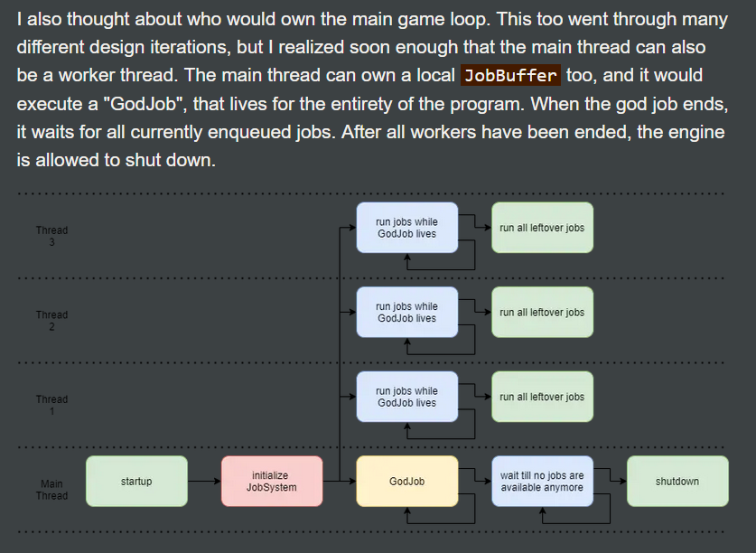
Task: Click Thread 1's run all leftover jobs box
Action: 542,397
